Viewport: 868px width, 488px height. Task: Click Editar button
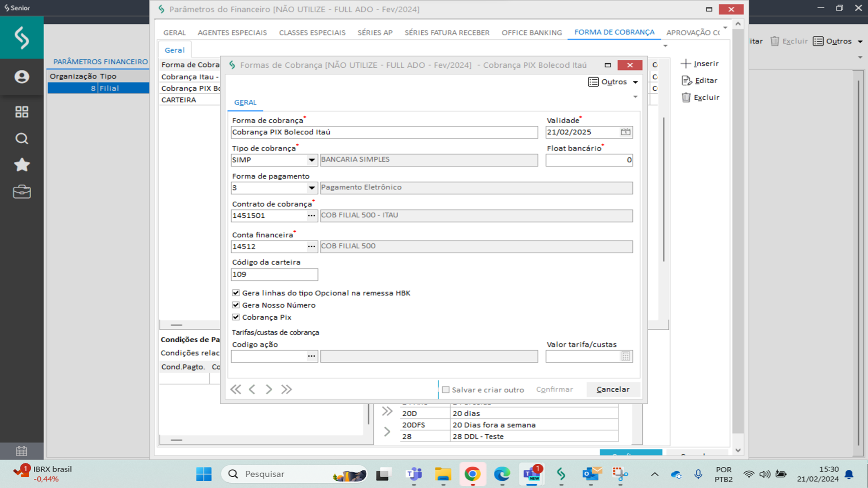coord(700,80)
